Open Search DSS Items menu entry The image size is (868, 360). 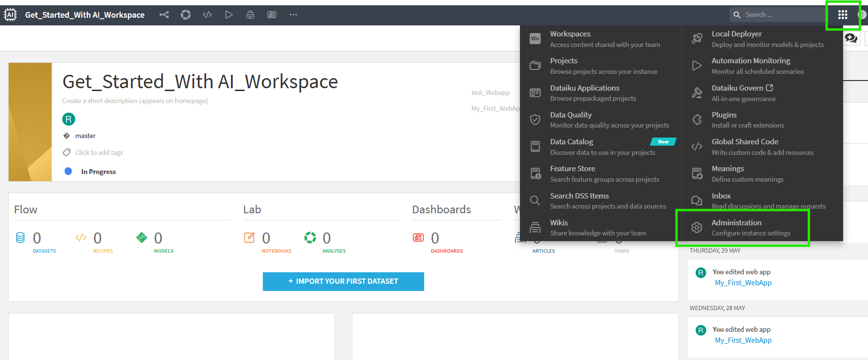[x=601, y=201]
